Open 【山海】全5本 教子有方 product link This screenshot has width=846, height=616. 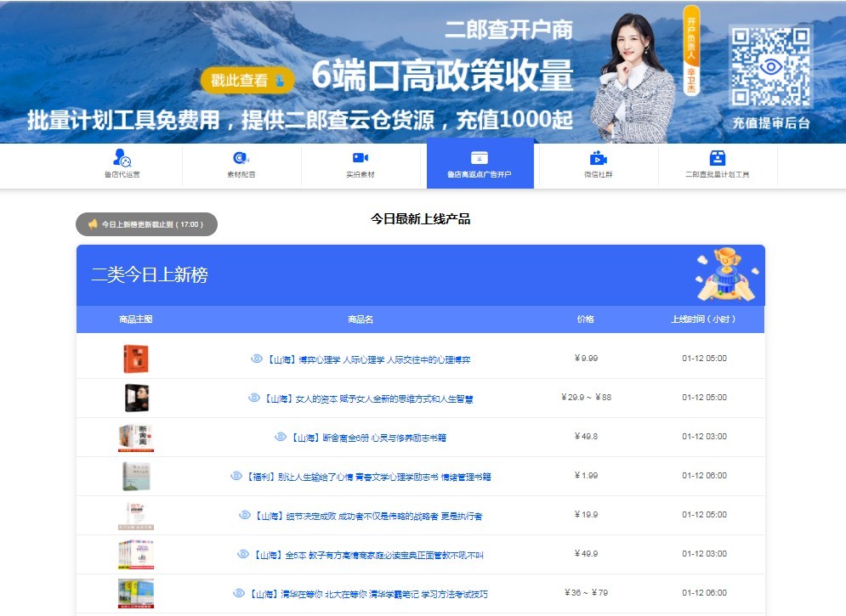coord(368,555)
